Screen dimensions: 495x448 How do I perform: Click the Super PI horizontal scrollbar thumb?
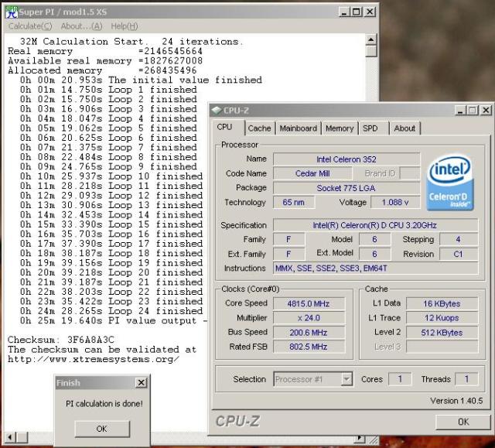click(22, 438)
